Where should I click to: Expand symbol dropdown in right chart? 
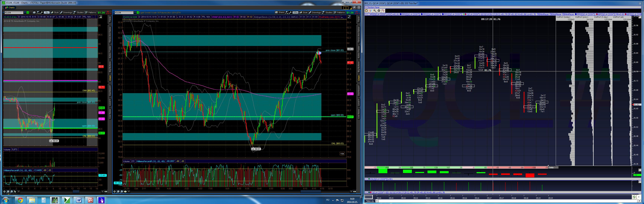[135, 12]
